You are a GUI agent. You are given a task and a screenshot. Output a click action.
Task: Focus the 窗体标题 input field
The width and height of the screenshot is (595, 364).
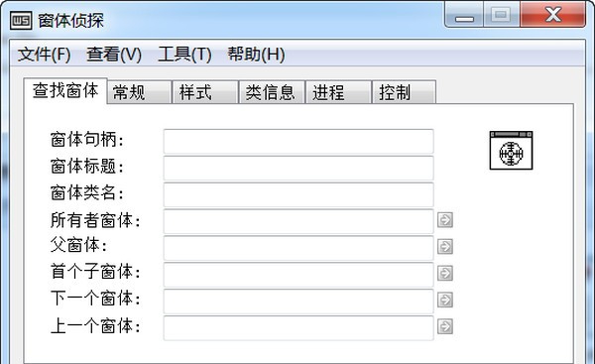pos(298,168)
